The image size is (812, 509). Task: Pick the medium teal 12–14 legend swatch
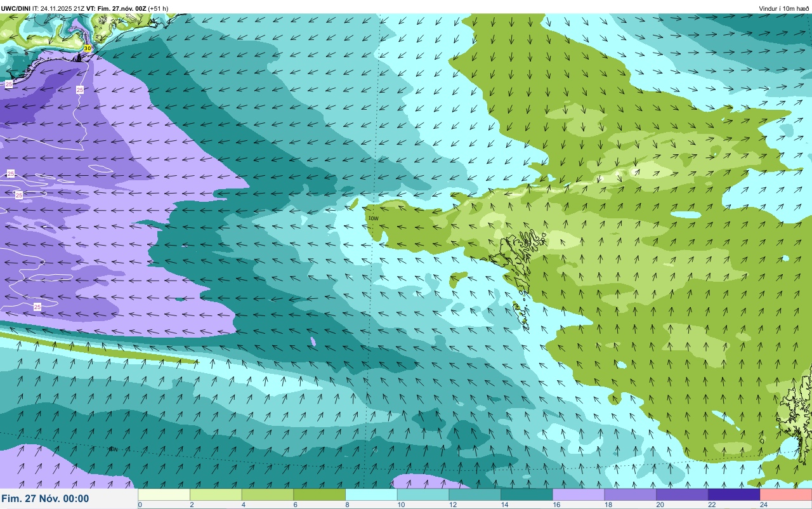(475, 494)
